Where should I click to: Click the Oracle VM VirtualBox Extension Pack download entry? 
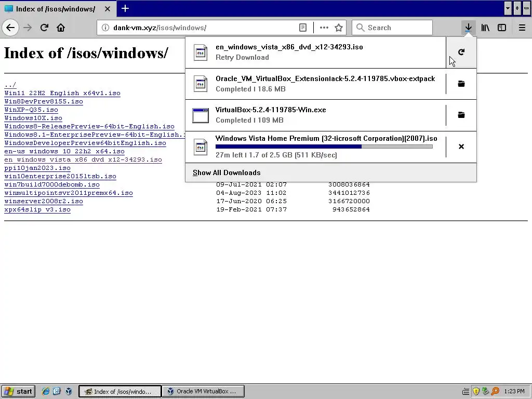315,84
